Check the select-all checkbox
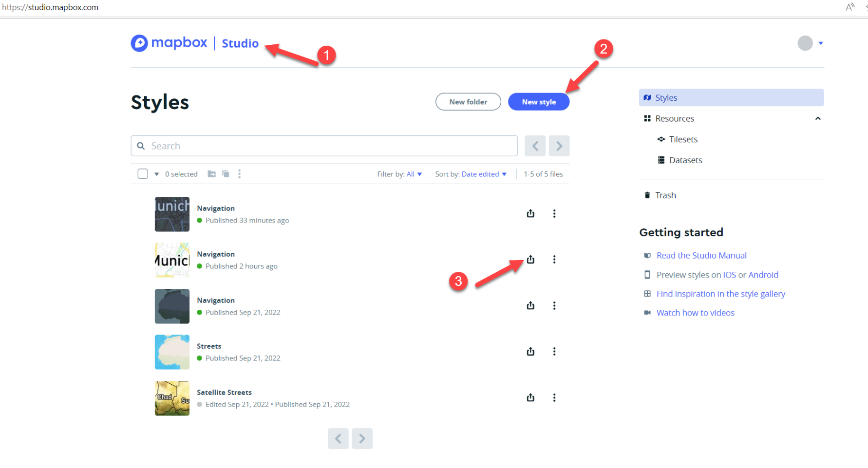Image resolution: width=868 pixels, height=468 pixels. coord(142,173)
